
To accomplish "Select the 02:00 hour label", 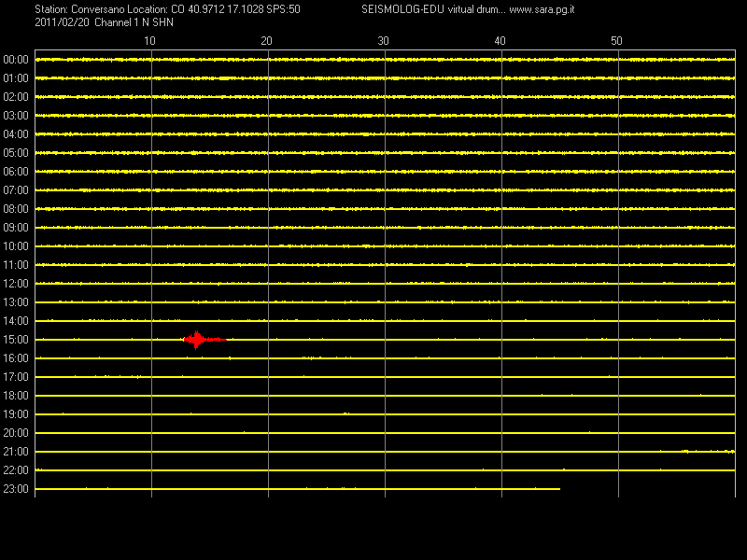I will [16, 97].
